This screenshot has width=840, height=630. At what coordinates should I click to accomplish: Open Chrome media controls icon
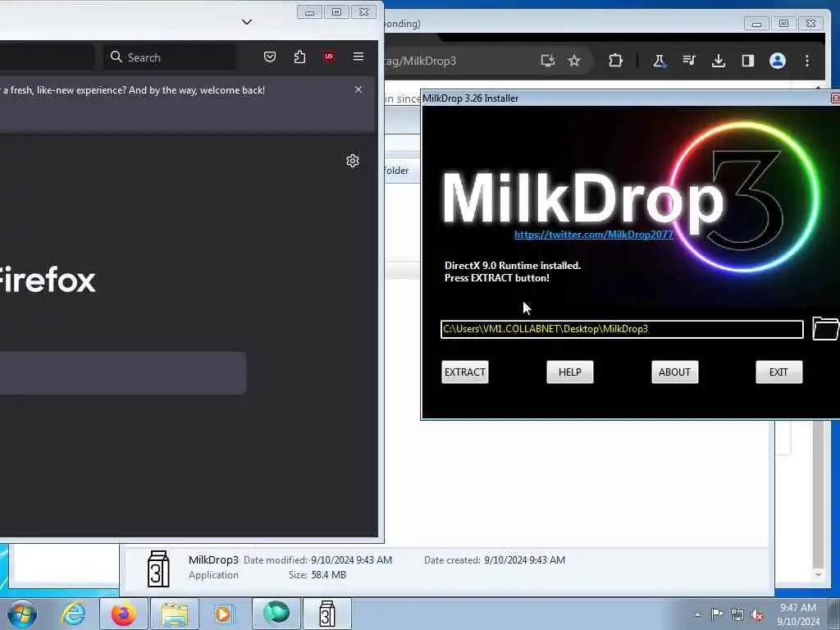coord(689,61)
